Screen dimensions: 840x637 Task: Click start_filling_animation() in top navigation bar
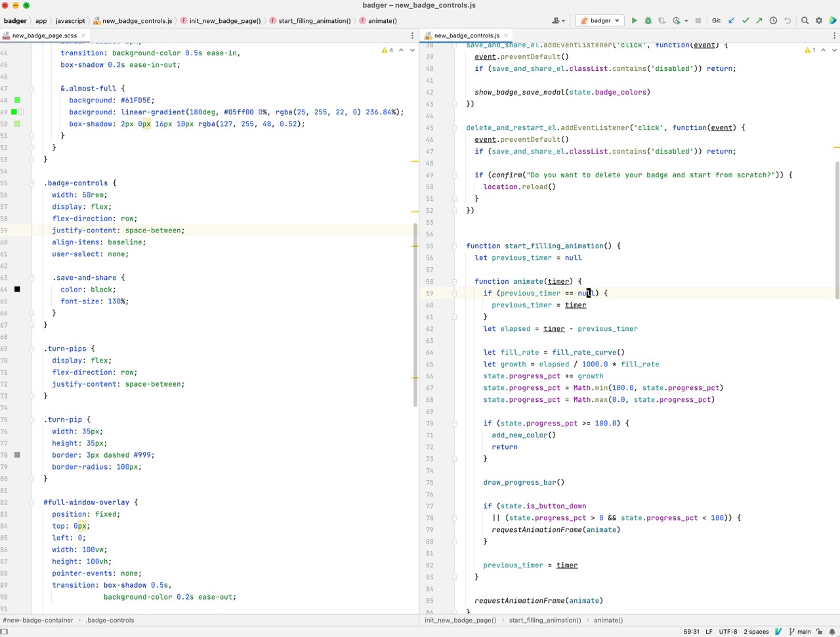point(310,20)
